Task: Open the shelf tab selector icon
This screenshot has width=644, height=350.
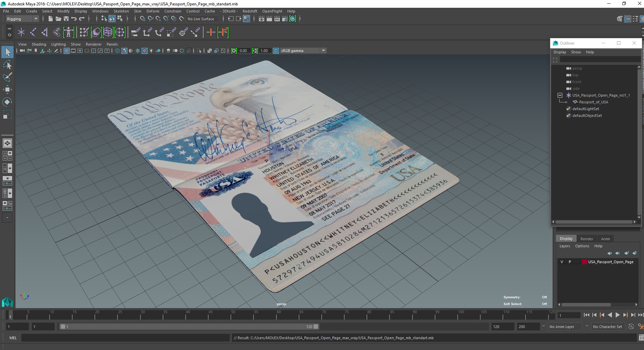Action: point(9,29)
